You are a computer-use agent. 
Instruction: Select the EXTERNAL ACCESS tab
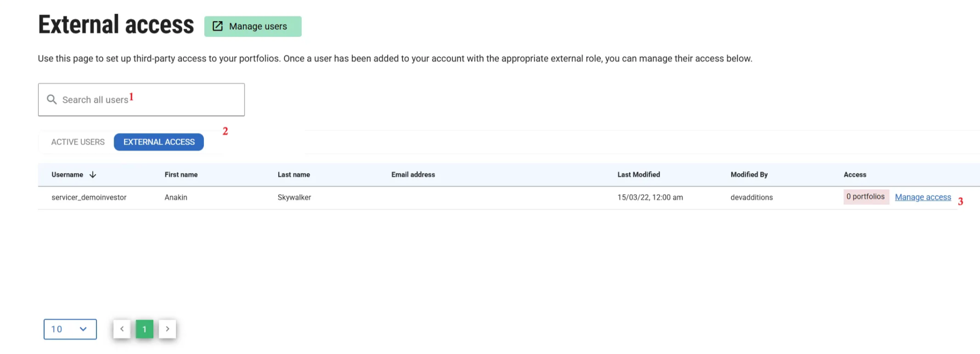(x=159, y=142)
